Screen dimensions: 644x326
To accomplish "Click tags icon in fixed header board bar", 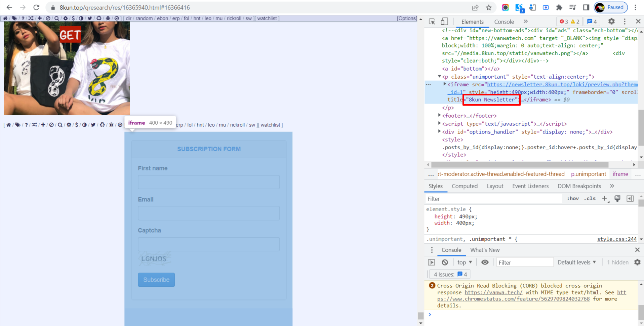I will tap(14, 18).
